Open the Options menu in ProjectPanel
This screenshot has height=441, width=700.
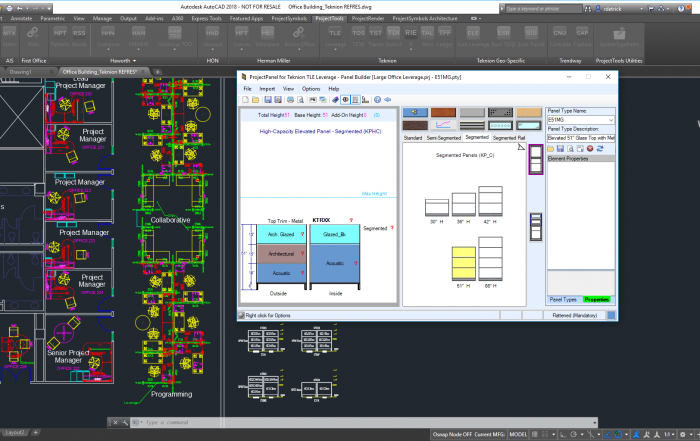311,89
